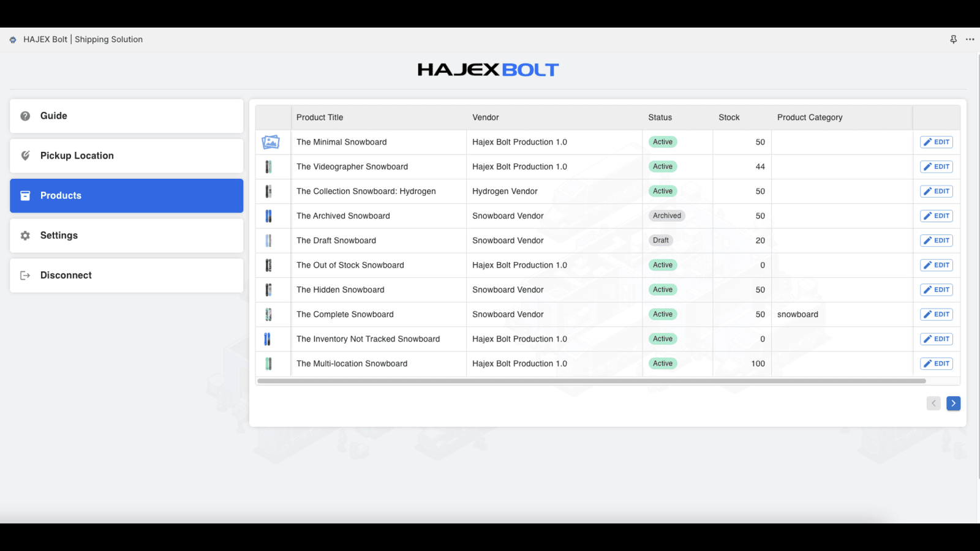This screenshot has height=551, width=980.
Task: Click Snowboard Vendor for The Draft Snowboard
Action: coord(508,241)
